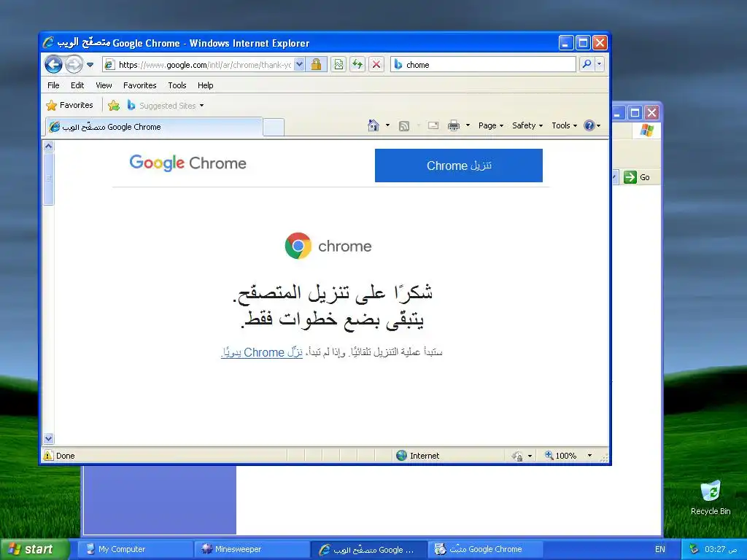Screen dimensions: 747x560
Task: Refresh the page with the green arrows
Action: pyautogui.click(x=357, y=65)
